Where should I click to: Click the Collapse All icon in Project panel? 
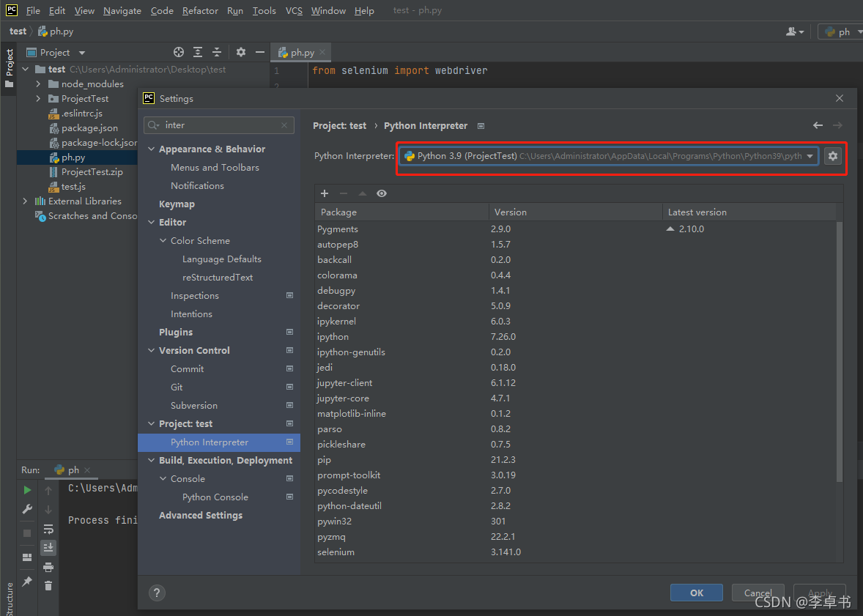(x=217, y=52)
